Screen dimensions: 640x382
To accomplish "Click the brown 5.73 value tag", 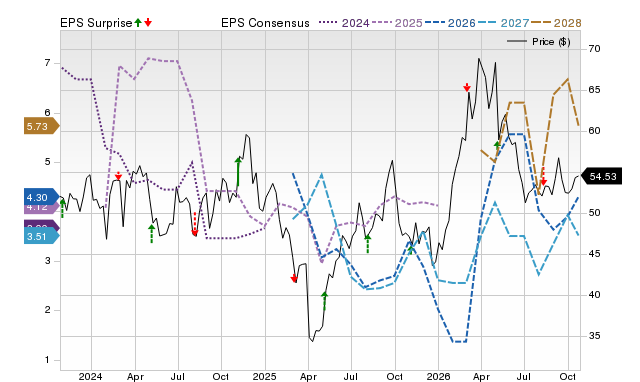I will click(x=42, y=127).
